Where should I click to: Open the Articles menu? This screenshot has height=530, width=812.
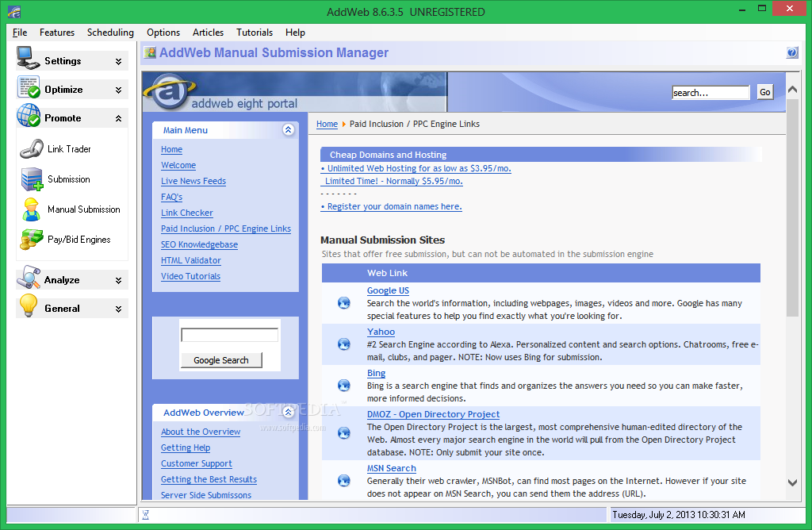point(209,32)
